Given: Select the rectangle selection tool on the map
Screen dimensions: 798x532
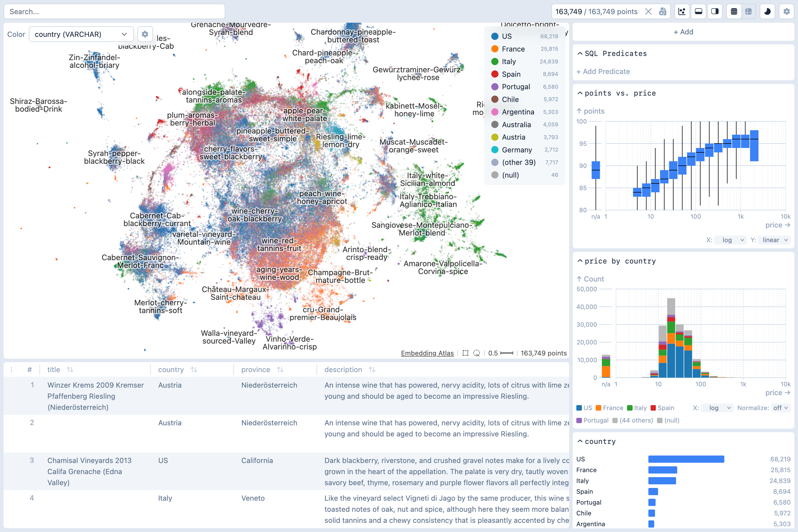Looking at the screenshot, I should (465, 353).
